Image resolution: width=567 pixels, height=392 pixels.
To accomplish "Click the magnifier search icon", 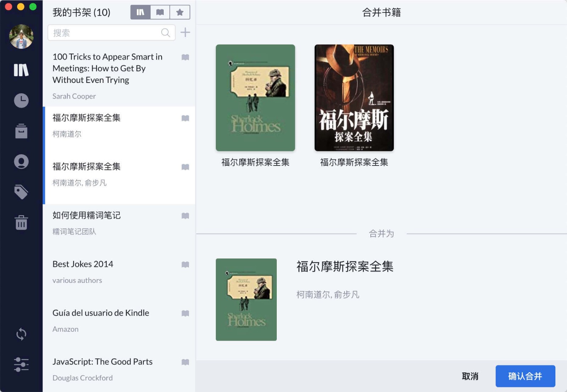I will pyautogui.click(x=165, y=33).
